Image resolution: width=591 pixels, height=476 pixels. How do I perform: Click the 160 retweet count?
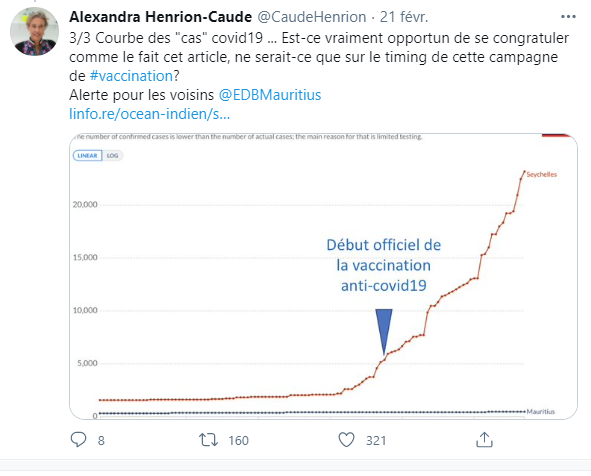pyautogui.click(x=238, y=440)
